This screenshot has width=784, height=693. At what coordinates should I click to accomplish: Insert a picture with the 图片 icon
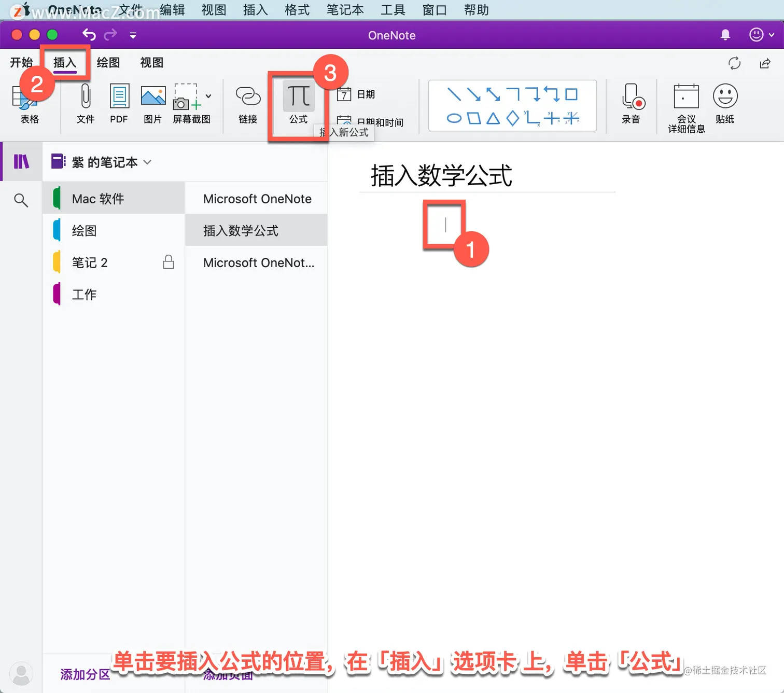(153, 104)
